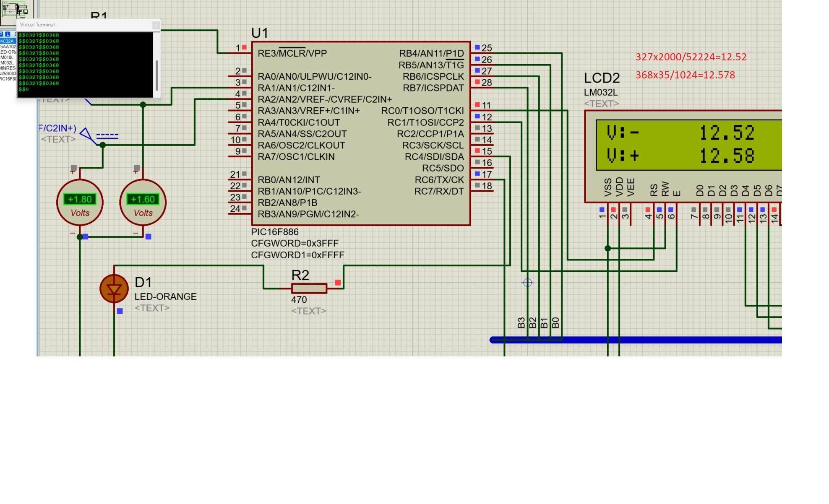829x504 pixels.
Task: Select LM018L in the device list
Action: [x=7, y=57]
